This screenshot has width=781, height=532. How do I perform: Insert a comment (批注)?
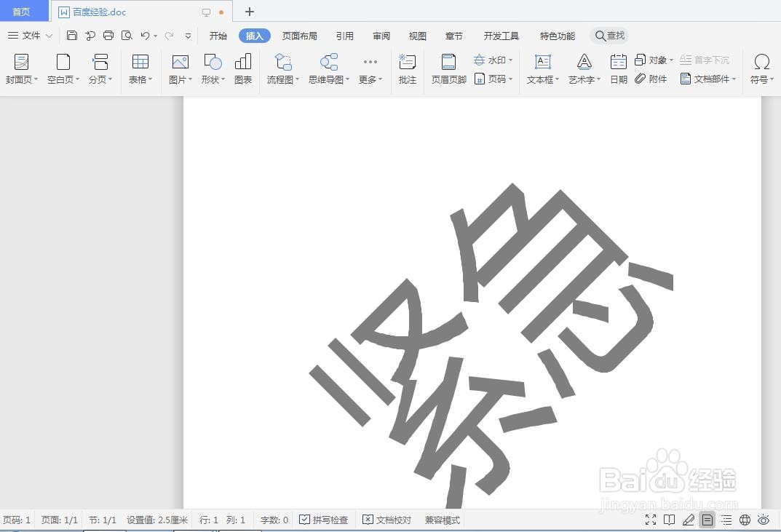[x=408, y=68]
